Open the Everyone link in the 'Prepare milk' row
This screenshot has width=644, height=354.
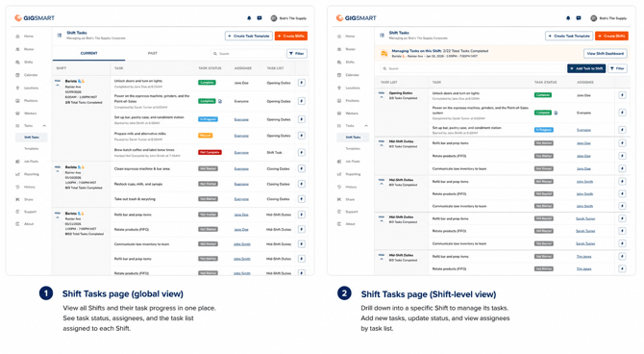pyautogui.click(x=241, y=136)
